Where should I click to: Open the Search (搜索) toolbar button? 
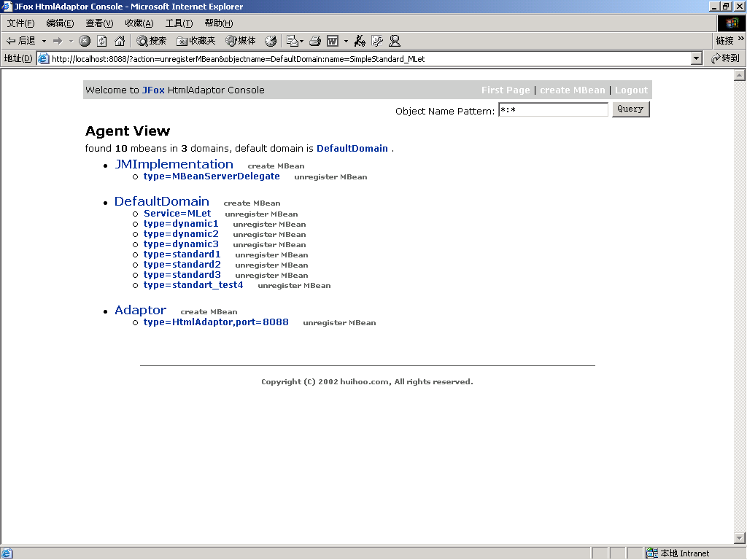[x=152, y=41]
